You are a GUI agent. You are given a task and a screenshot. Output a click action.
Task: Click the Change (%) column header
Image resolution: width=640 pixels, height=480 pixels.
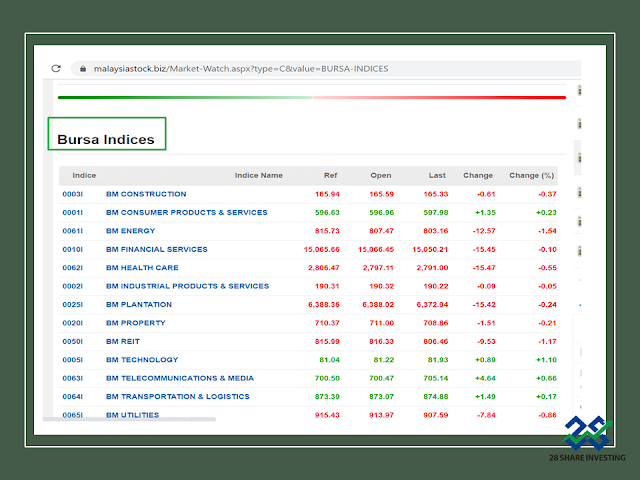click(x=531, y=176)
